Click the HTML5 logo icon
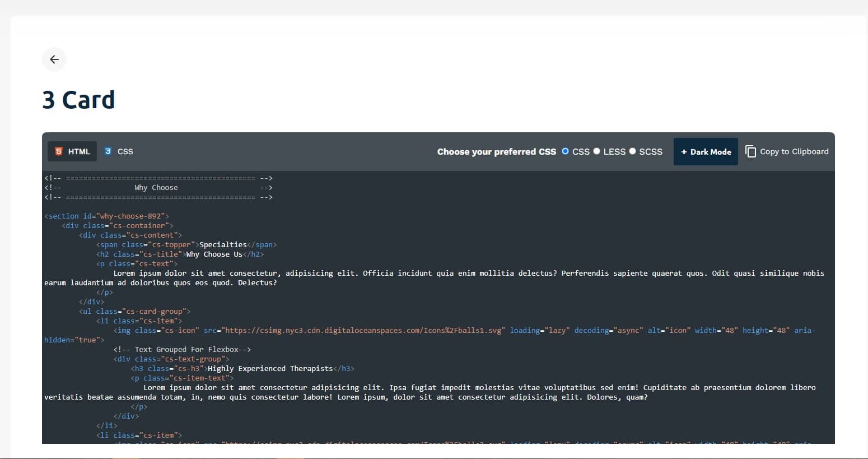The width and height of the screenshot is (868, 459). 59,151
